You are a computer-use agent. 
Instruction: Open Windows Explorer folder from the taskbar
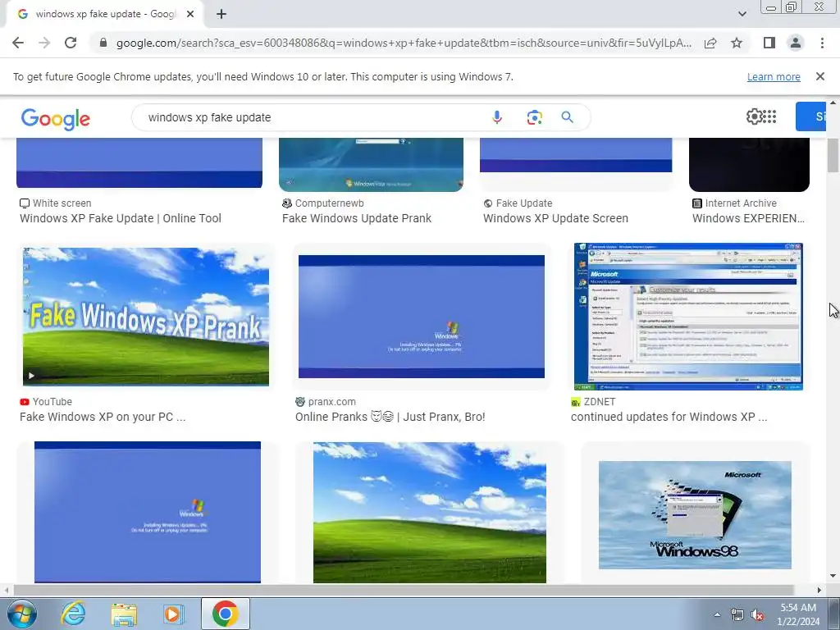124,614
